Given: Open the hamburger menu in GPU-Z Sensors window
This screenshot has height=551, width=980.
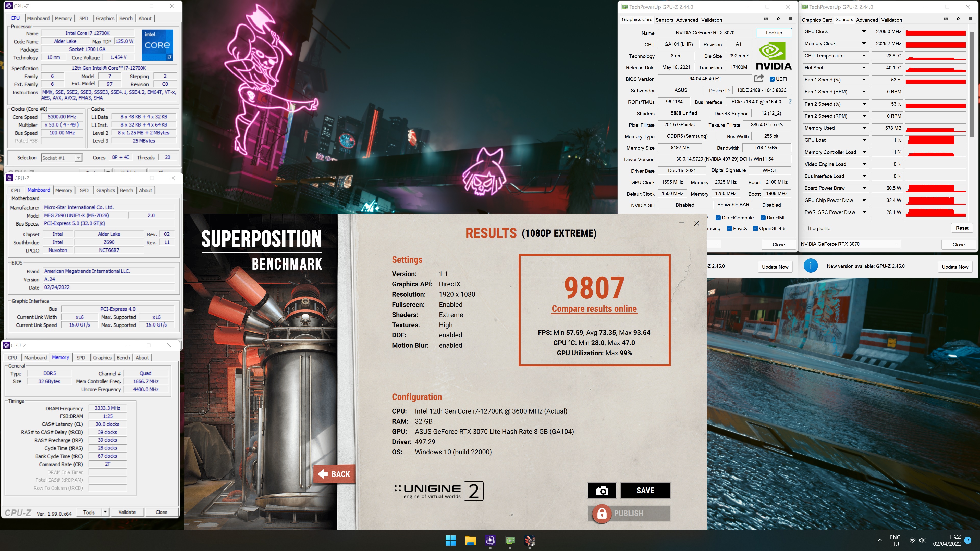Looking at the screenshot, I should point(970,19).
